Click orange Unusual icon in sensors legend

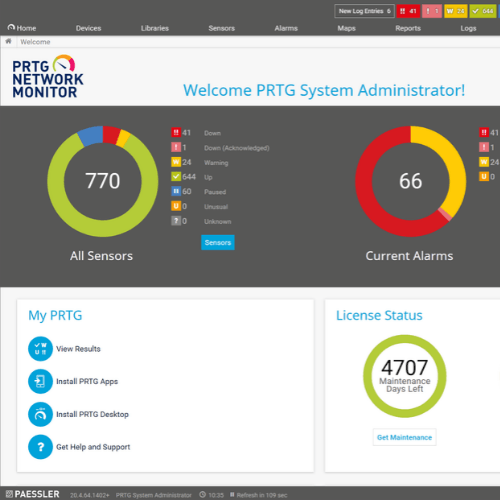pyautogui.click(x=176, y=206)
